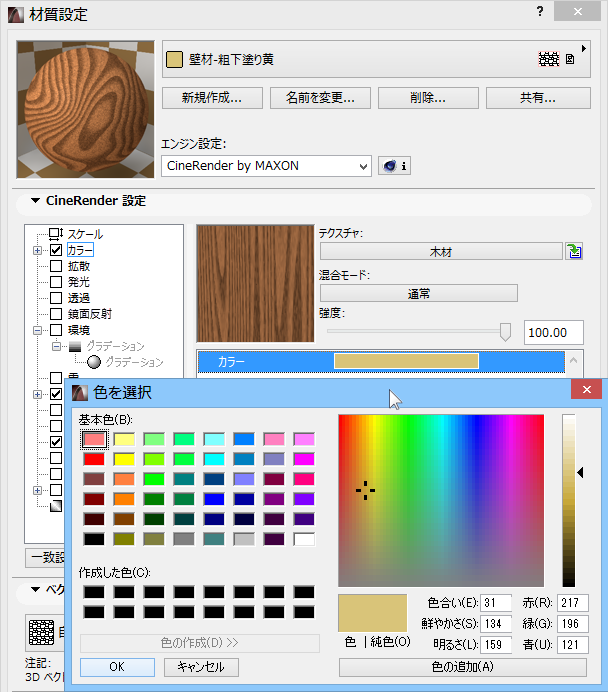The height and width of the screenshot is (692, 608).
Task: Select the pure red basic color
Action: 94,459
